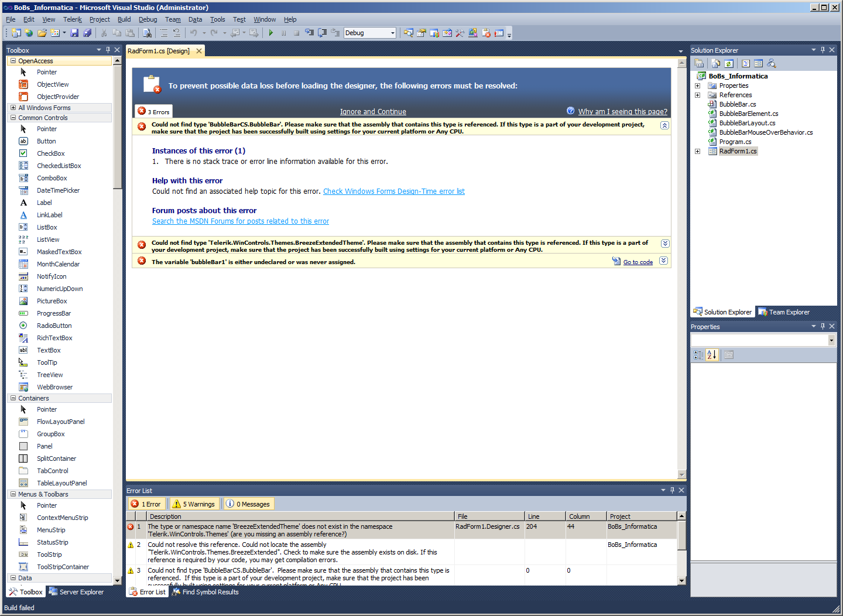
Task: Select the CheckedListBox control in Toolbox
Action: [59, 166]
